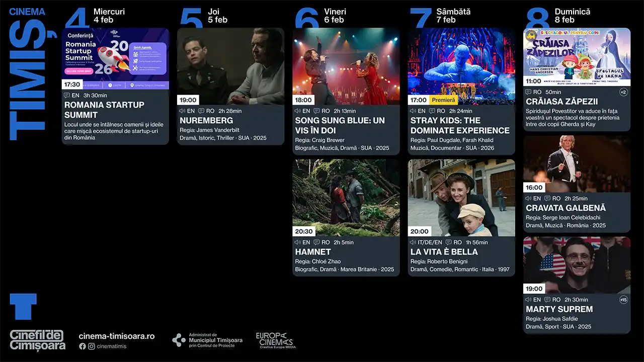Viewport: 644px width, 362px height.
Task: Click the HAMNET title
Action: [x=313, y=252]
